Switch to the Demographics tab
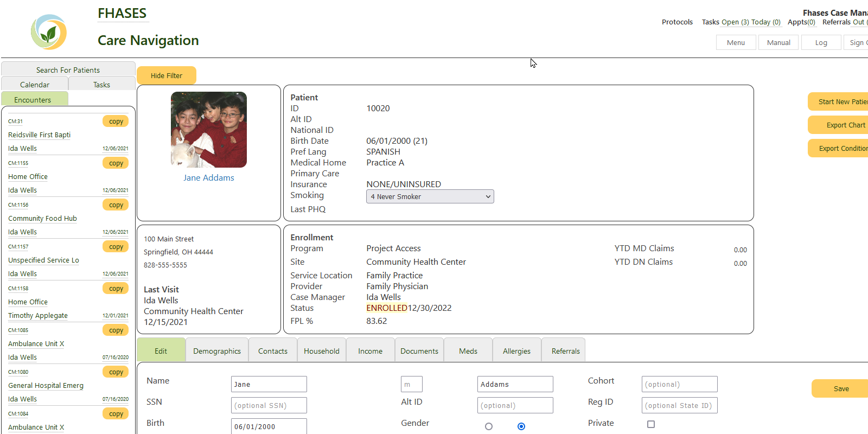 point(217,351)
